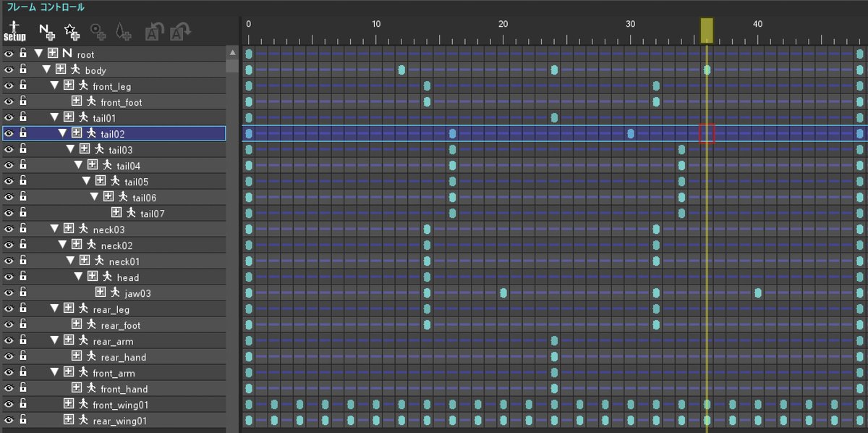Viewport: 868px width, 433px height.
Task: Collapse the root tree node
Action: point(39,54)
